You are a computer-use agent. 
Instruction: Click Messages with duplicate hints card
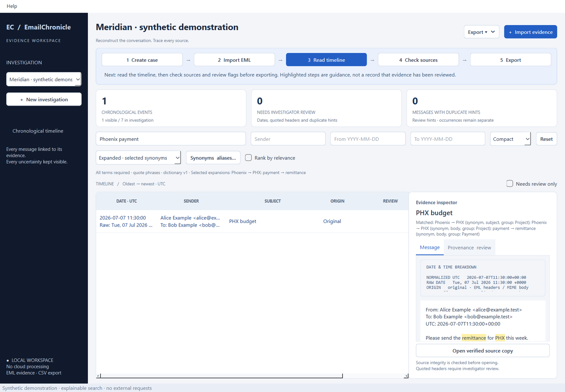[x=482, y=108]
